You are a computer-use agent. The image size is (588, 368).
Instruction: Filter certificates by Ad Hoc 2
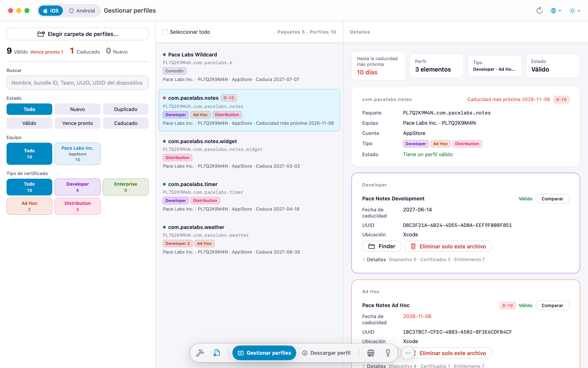[29, 206]
